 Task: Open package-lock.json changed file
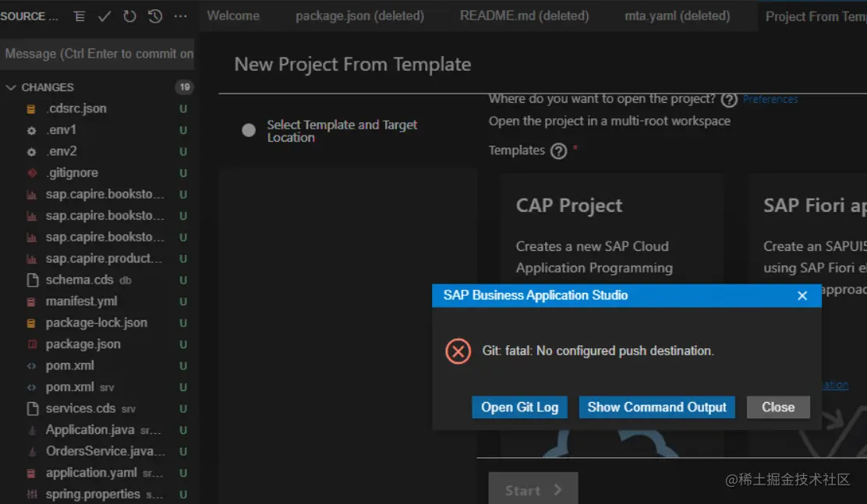[97, 322]
